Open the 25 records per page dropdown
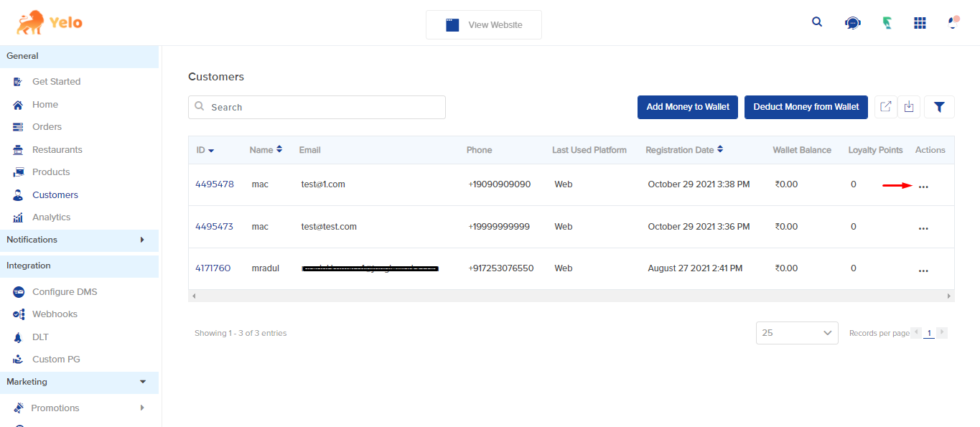980x427 pixels. 797,333
